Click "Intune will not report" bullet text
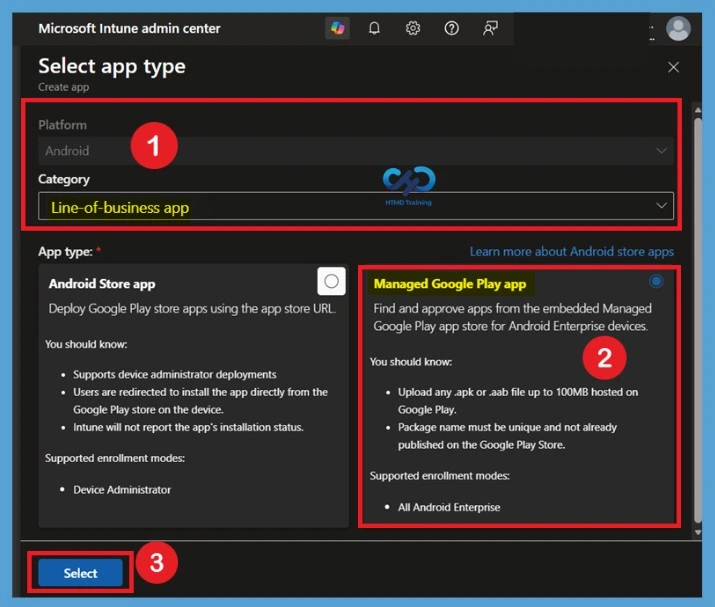This screenshot has height=607, width=715. [188, 427]
